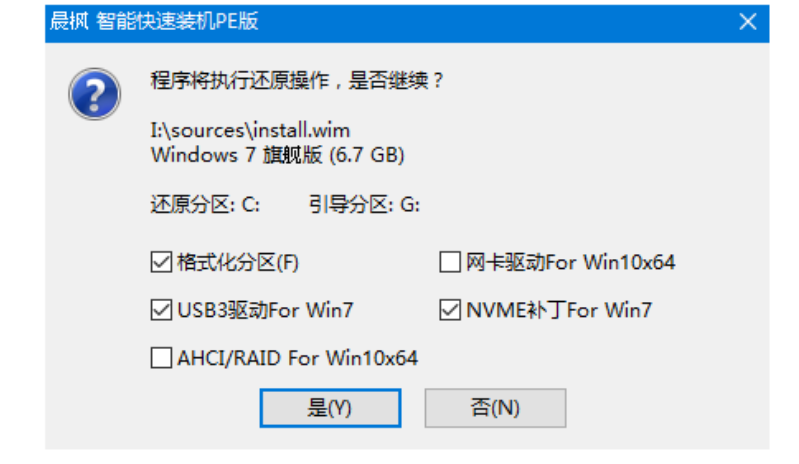Disable the NVME补丁For Win7 checkbox box
The image size is (799, 464).
click(x=450, y=310)
